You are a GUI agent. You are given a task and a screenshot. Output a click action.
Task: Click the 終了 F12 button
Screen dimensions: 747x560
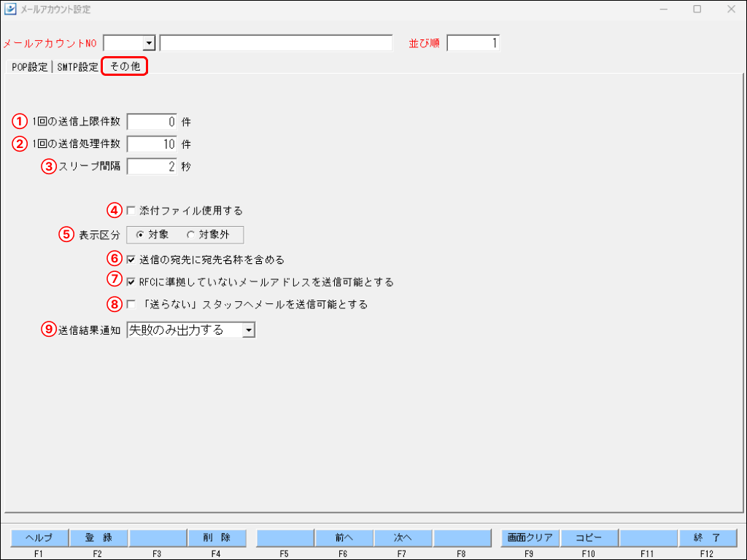(x=708, y=537)
